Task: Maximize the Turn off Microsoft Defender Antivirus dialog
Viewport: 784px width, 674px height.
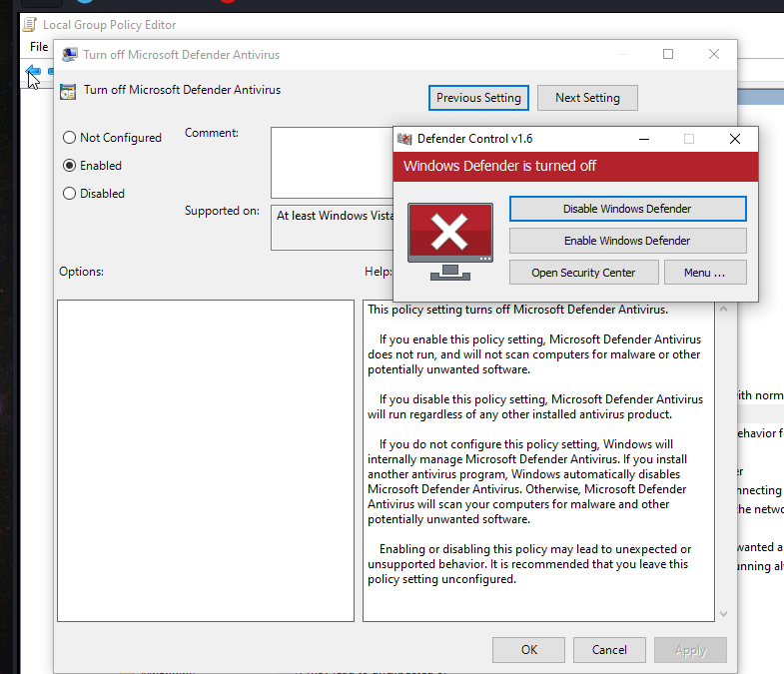Action: [668, 54]
